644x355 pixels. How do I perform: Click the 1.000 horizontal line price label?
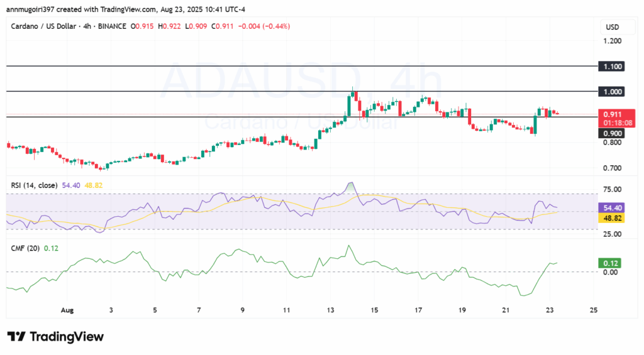611,92
